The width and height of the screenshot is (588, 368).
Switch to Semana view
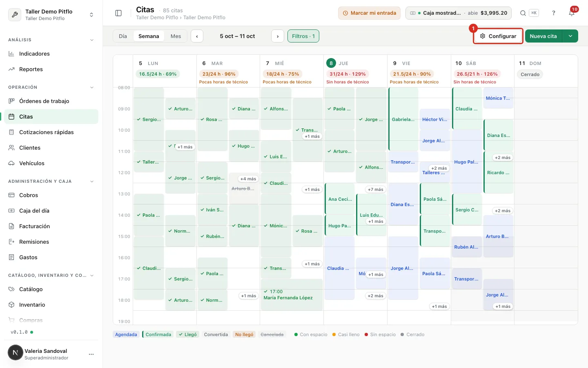tap(149, 36)
